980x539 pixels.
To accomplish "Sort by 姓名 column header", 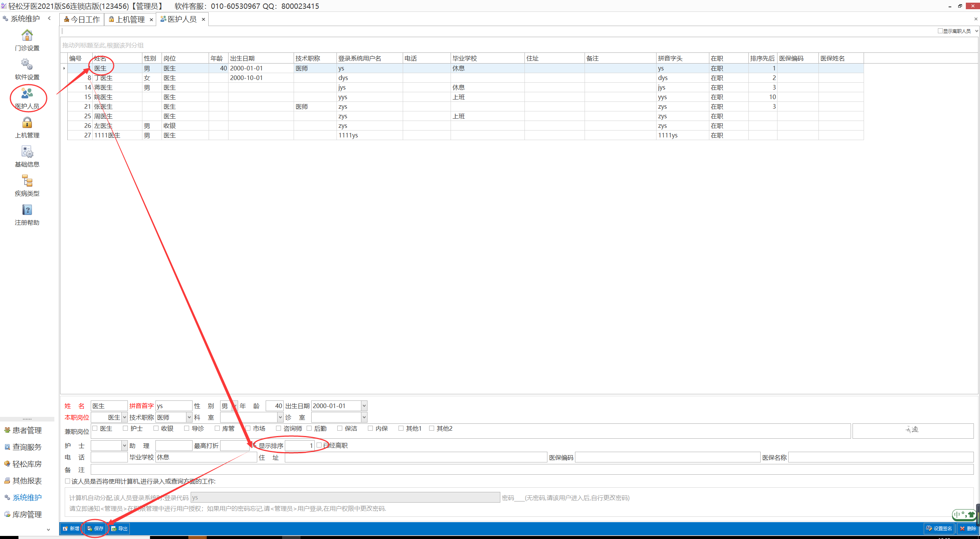I will [117, 58].
